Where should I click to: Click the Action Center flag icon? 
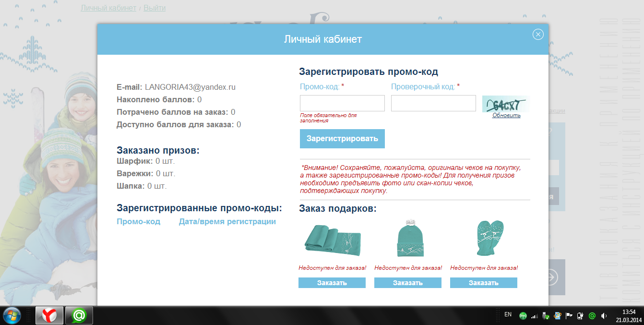click(569, 316)
